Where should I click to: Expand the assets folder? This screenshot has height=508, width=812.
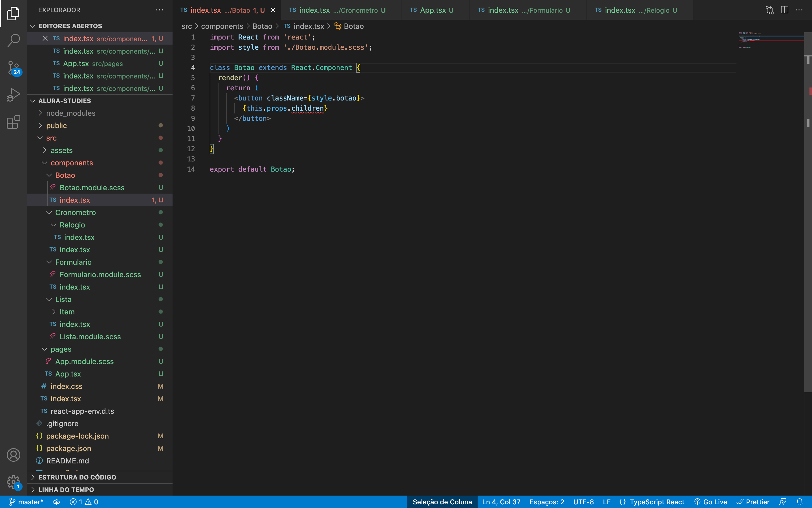100,150
